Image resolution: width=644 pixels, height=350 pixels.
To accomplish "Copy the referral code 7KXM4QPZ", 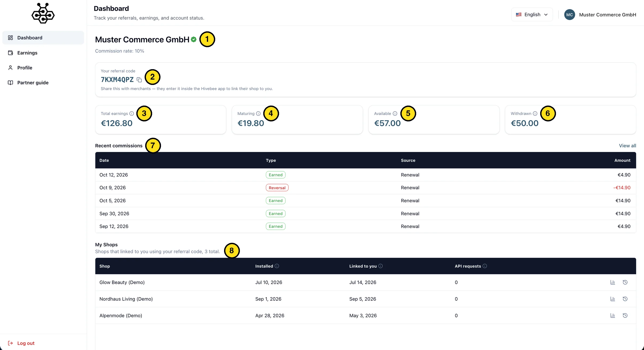I will coord(139,80).
